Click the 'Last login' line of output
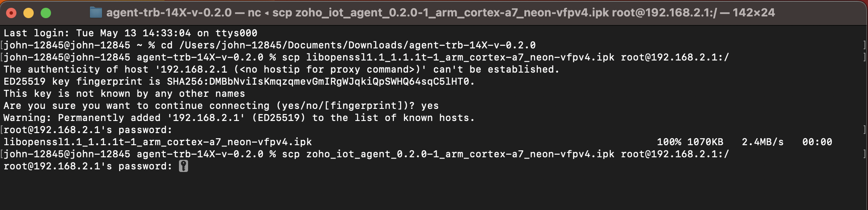Image resolution: width=868 pixels, height=210 pixels. (x=131, y=33)
